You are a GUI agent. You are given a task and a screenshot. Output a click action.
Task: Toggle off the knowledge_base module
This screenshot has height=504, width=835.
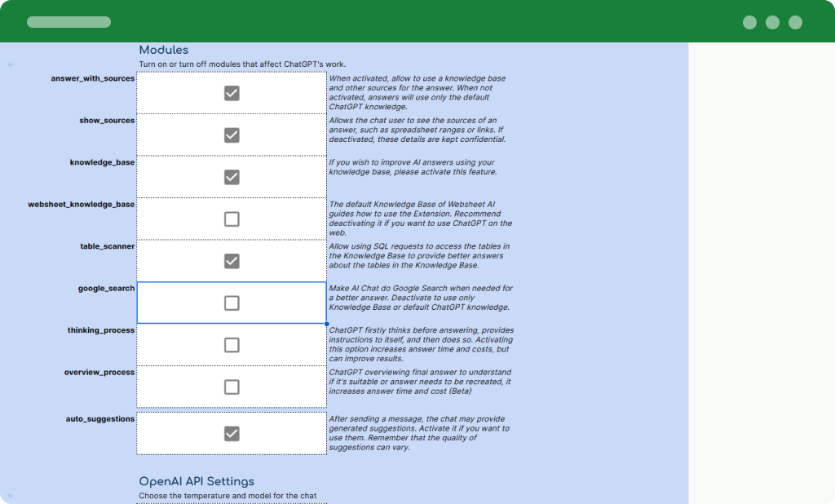(x=232, y=176)
